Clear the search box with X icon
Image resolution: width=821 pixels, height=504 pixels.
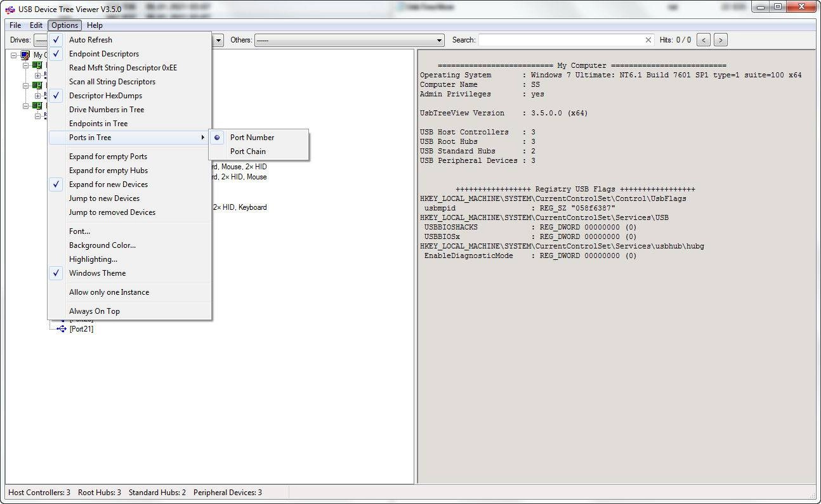pos(648,40)
